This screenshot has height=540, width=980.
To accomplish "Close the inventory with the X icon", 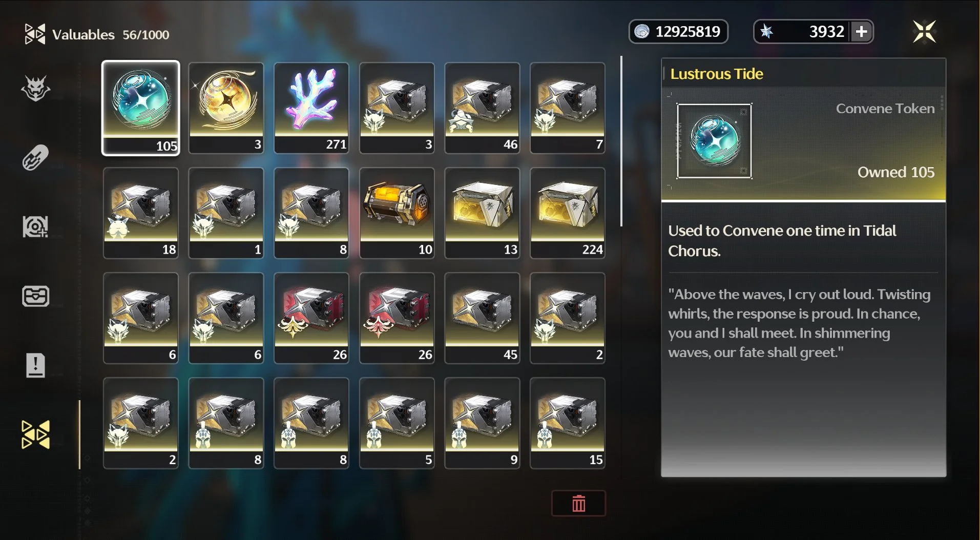I will click(x=925, y=32).
